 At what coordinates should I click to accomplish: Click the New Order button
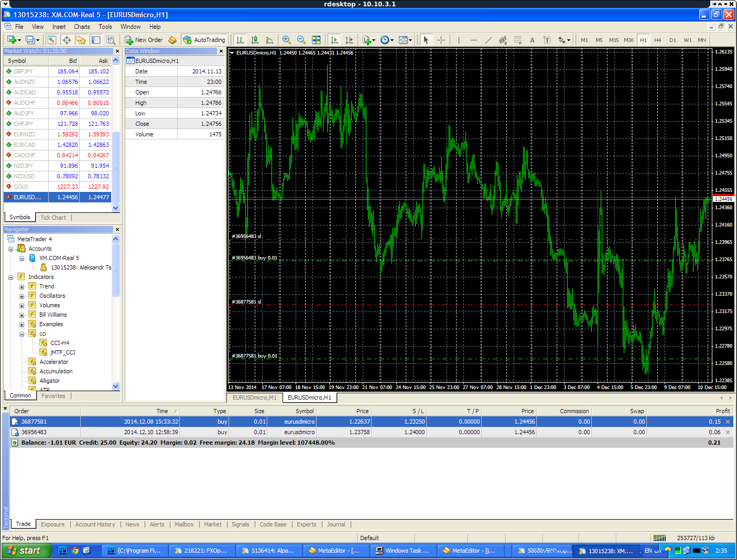point(144,40)
